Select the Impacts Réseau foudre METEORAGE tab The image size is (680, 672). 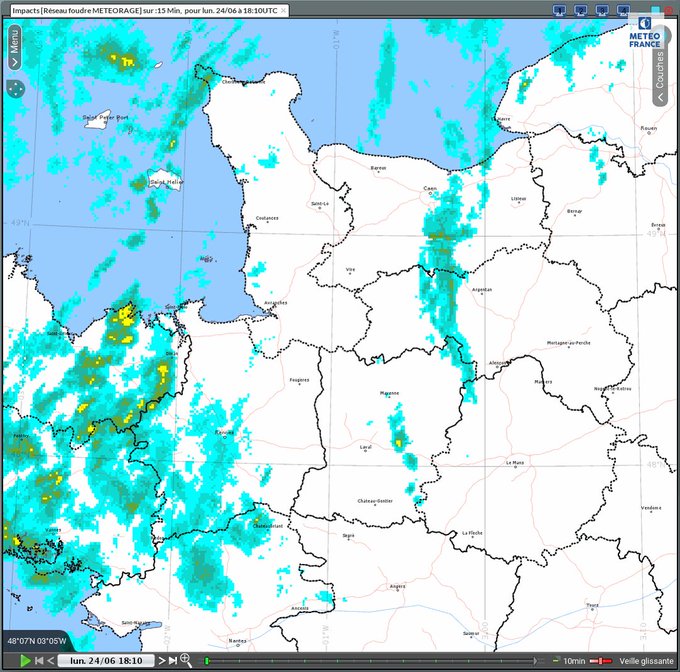(145, 10)
